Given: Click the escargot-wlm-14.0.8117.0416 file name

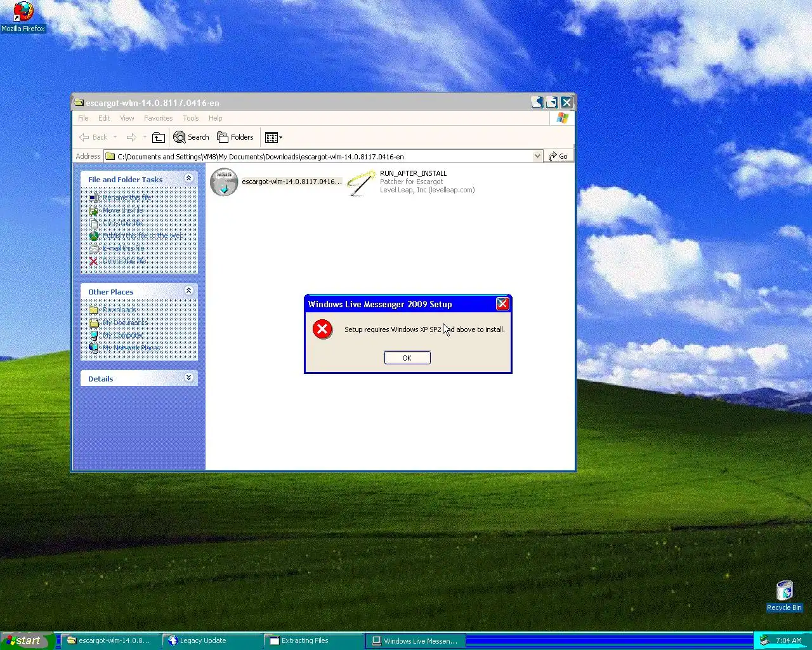Looking at the screenshot, I should (x=292, y=182).
